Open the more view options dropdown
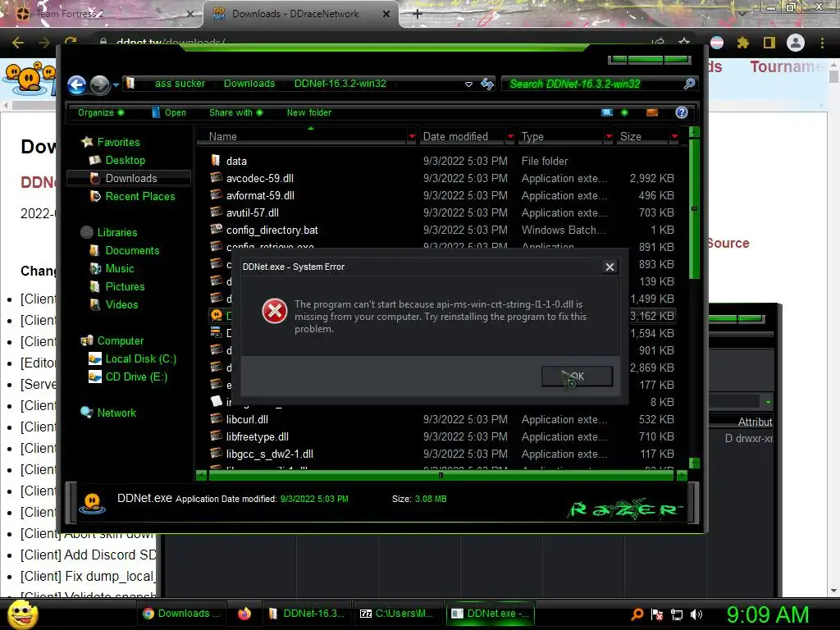 point(624,112)
